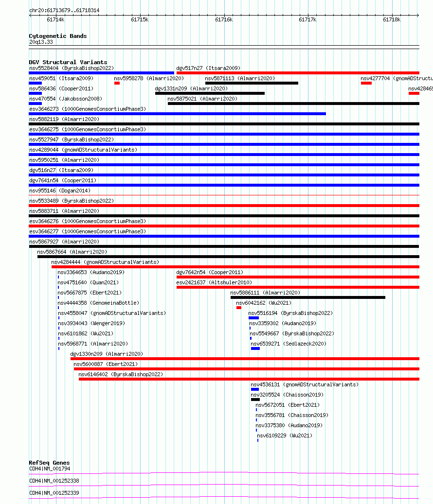Open nsv5958278 (Almarri2020) variant entry

point(148,78)
